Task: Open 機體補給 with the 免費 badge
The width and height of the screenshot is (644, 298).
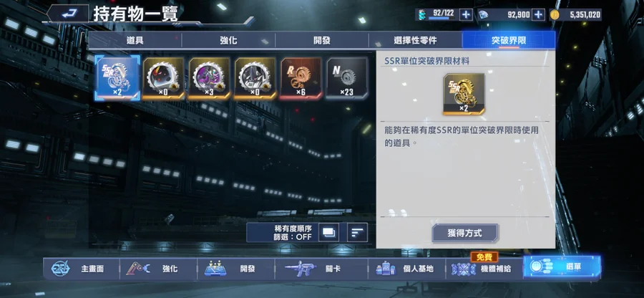Action: click(x=484, y=268)
